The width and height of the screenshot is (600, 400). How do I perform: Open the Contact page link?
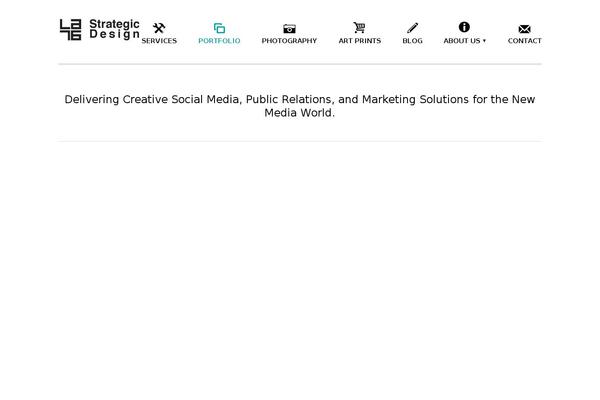525,41
